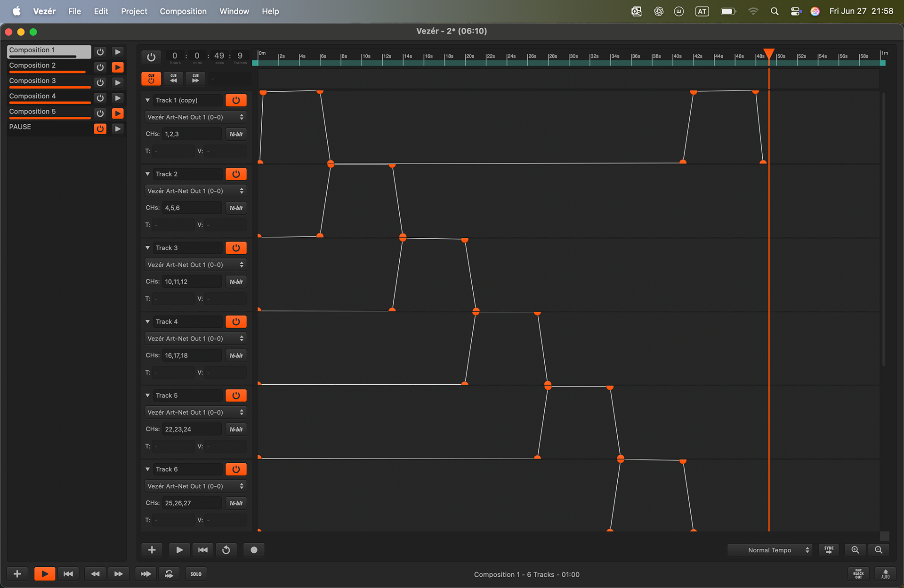Open Track 5 Art-Net output dropdown
Image resolution: width=904 pixels, height=588 pixels.
coord(195,412)
